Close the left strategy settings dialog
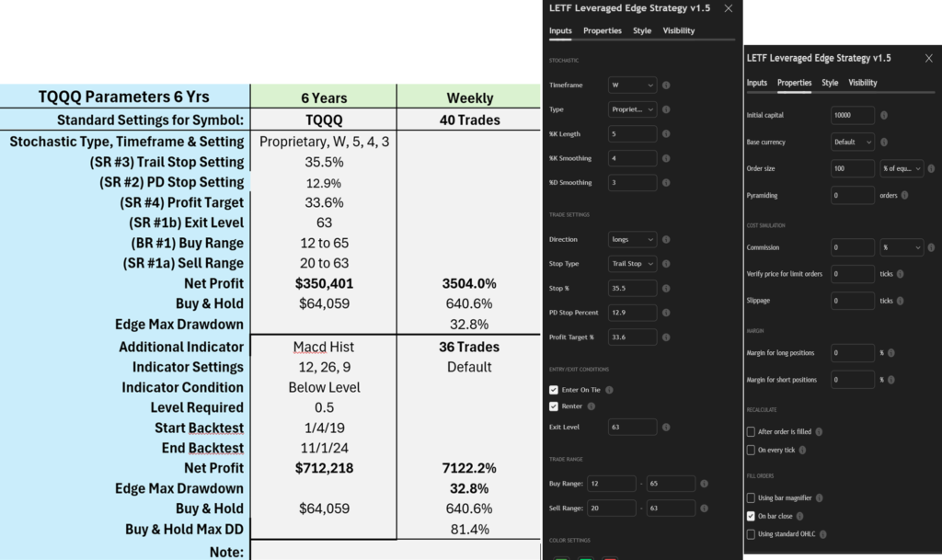Screen dimensions: 942x560 click(729, 8)
